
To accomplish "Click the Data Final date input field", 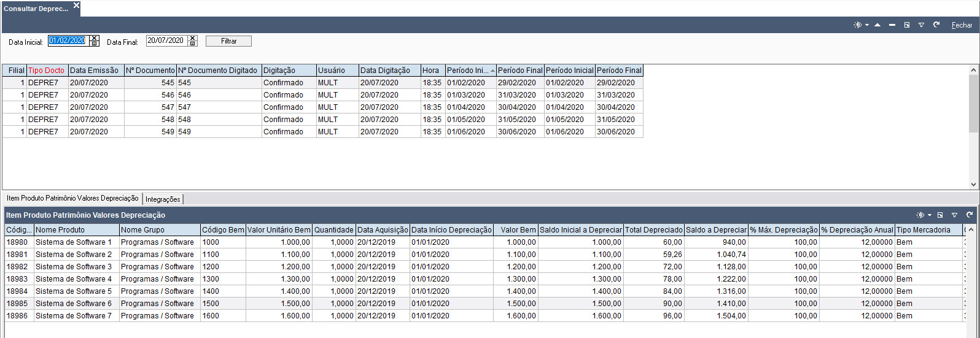I will (165, 40).
